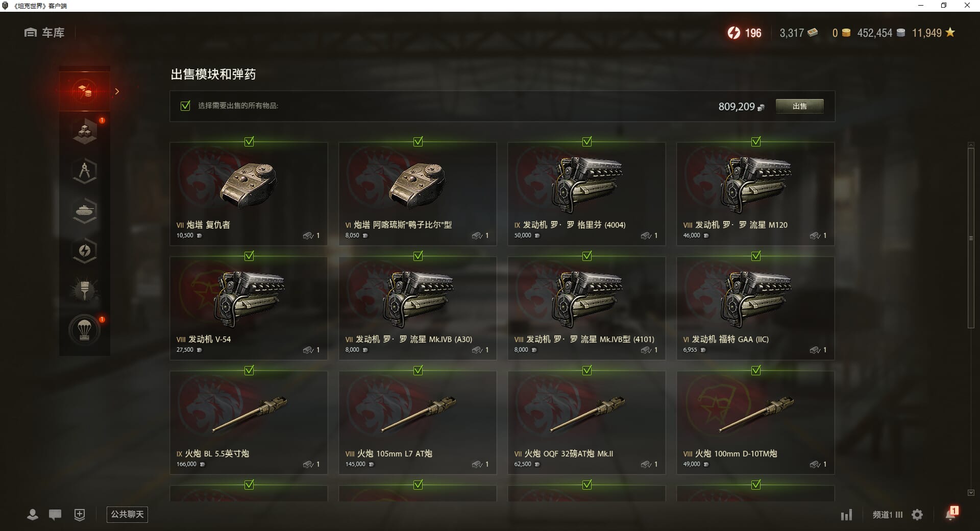Screen dimensions: 980x531
Task: Open the blueprints compass icon in sidebar
Action: [x=85, y=171]
